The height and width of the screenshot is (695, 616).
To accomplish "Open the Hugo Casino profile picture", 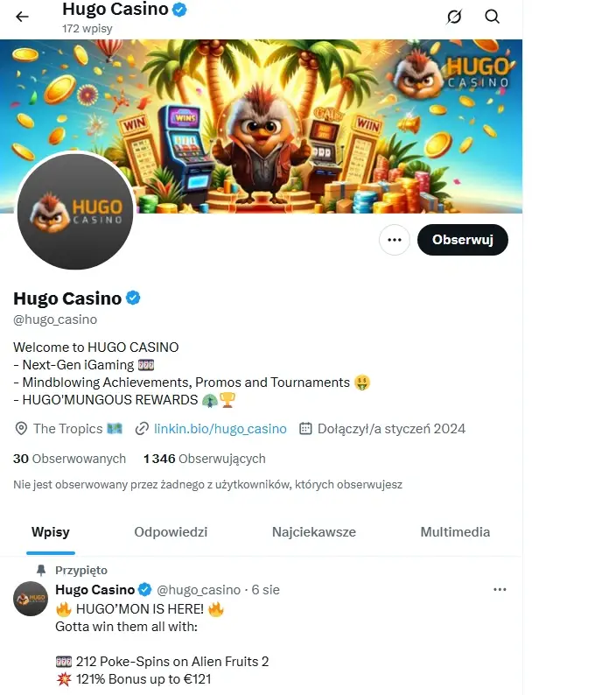I will click(x=75, y=211).
